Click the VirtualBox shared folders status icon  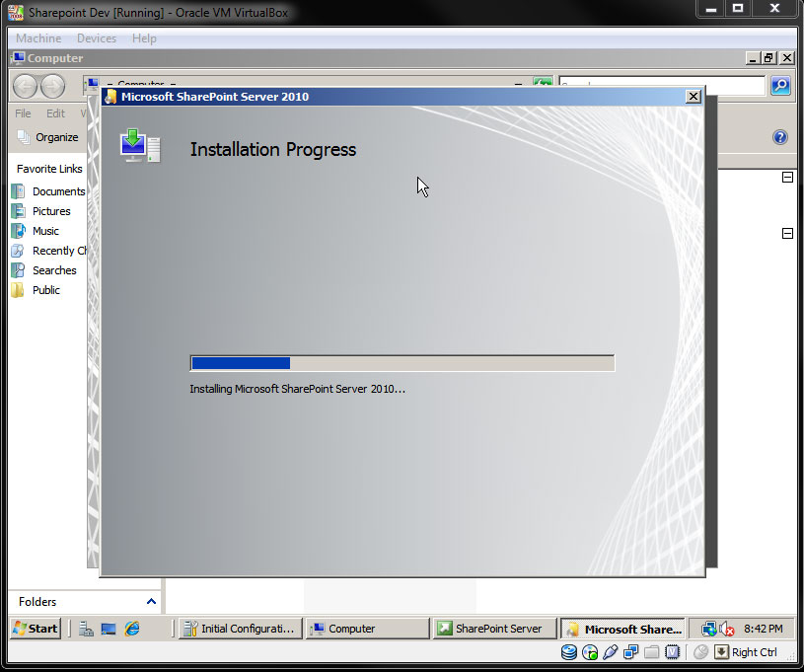point(651,652)
